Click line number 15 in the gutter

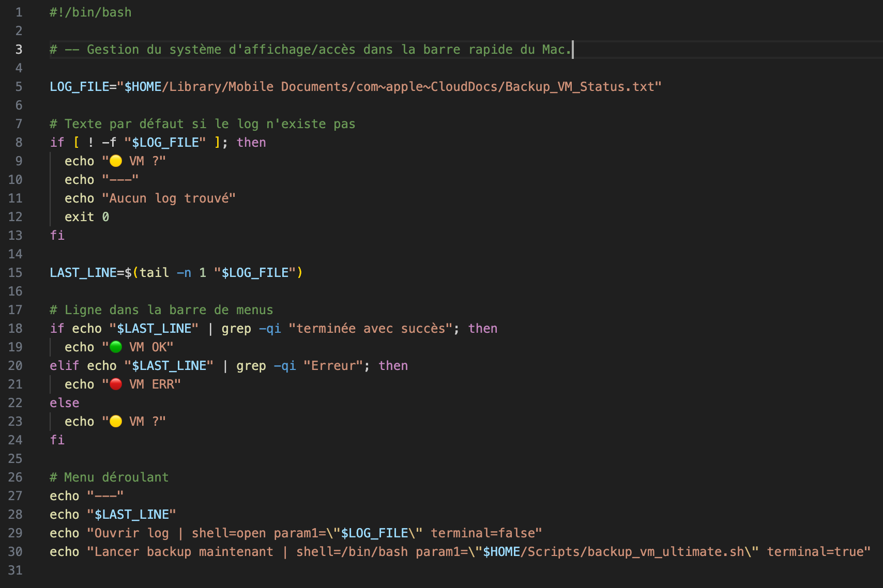coord(16,273)
